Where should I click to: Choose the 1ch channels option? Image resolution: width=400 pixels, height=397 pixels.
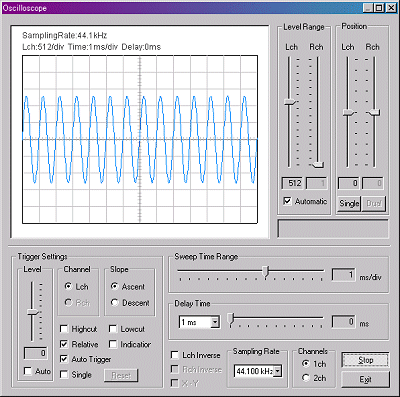pyautogui.click(x=305, y=364)
